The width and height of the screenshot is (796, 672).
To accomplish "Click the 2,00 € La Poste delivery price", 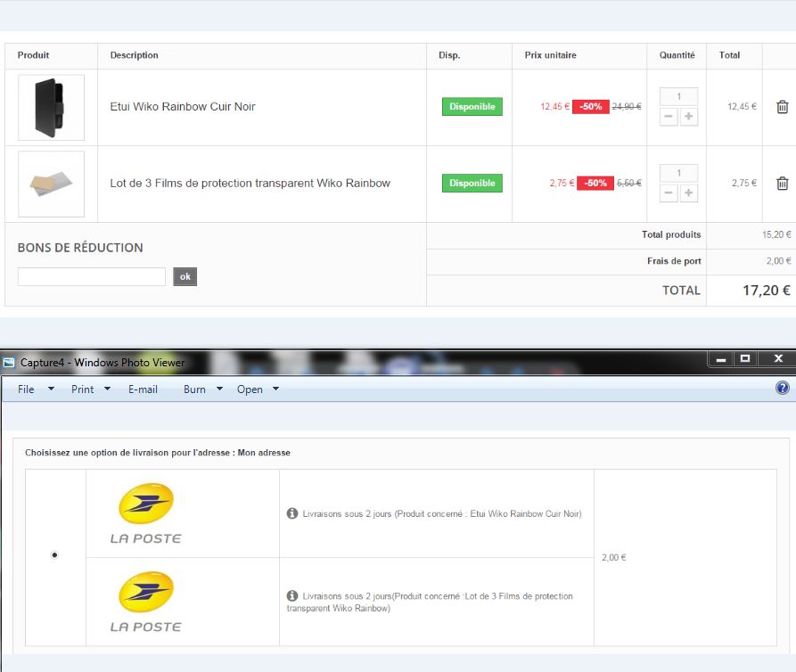I will click(614, 557).
